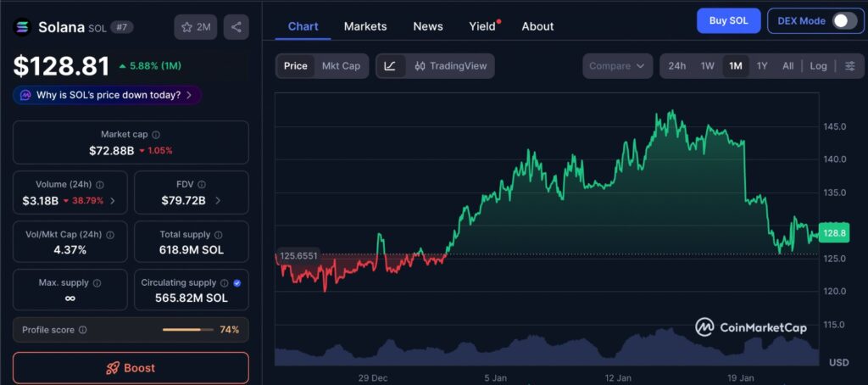Viewport: 868px width, 385px height.
Task: Click the 4.37% Vol/Mkt Cap value
Action: (x=70, y=250)
